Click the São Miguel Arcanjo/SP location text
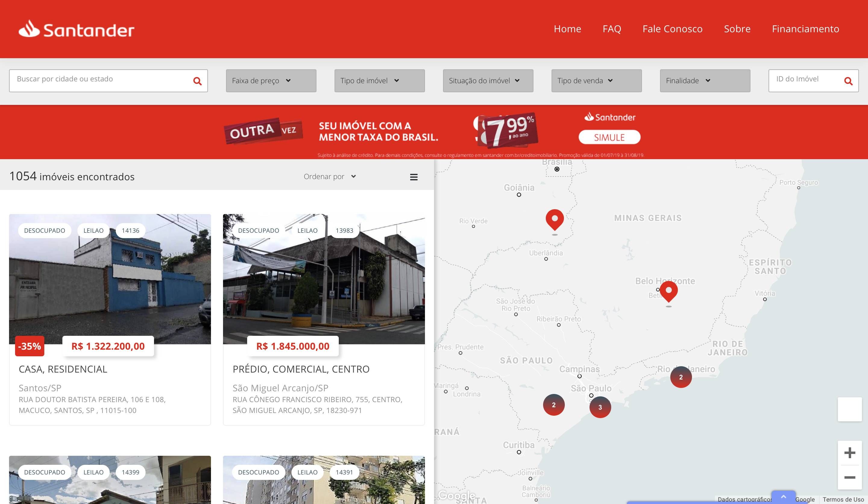The height and width of the screenshot is (504, 868). 280,388
